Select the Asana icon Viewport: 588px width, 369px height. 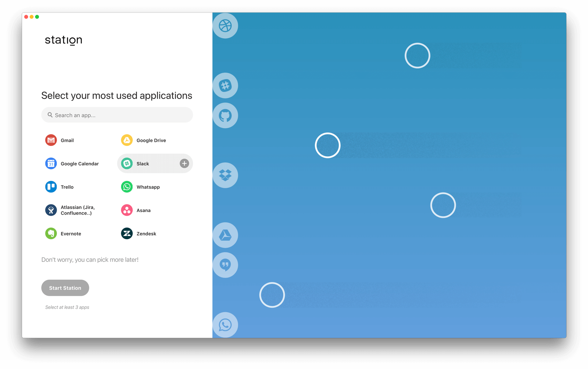coord(127,210)
